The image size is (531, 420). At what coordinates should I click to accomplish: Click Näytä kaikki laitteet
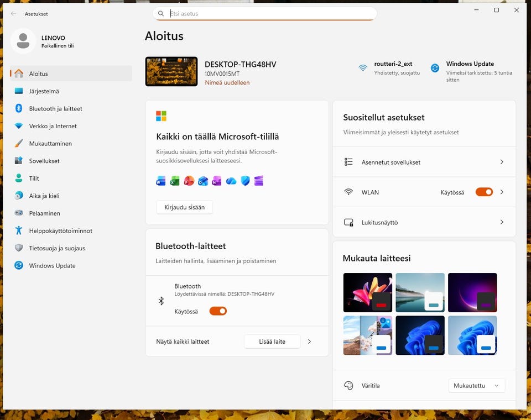(183, 342)
